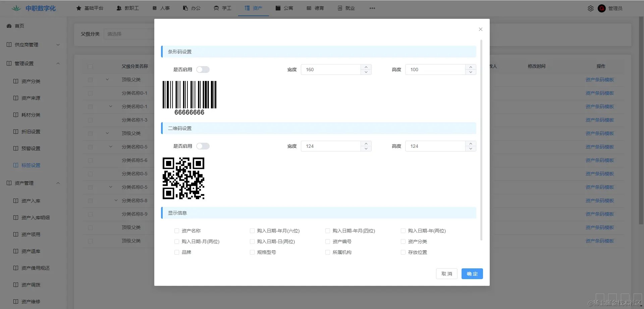644x309 pixels.
Task: Click the barcode 高度 input showing 100
Action: 435,70
